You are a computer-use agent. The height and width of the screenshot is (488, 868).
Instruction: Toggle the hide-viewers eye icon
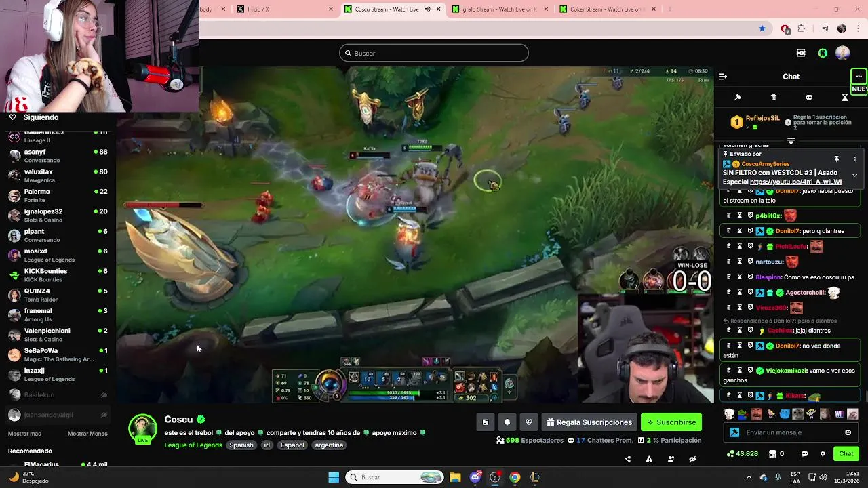[692, 459]
